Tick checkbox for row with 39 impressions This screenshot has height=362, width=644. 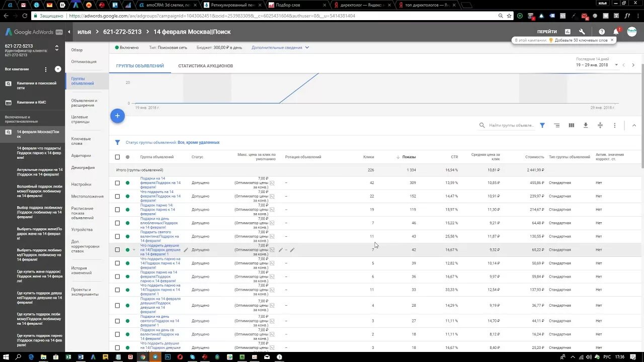117,263
